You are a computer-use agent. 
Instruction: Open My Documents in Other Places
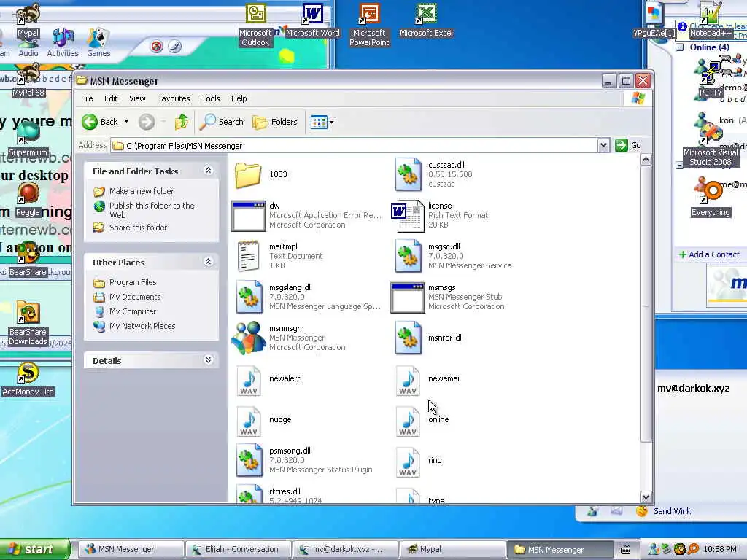135,297
